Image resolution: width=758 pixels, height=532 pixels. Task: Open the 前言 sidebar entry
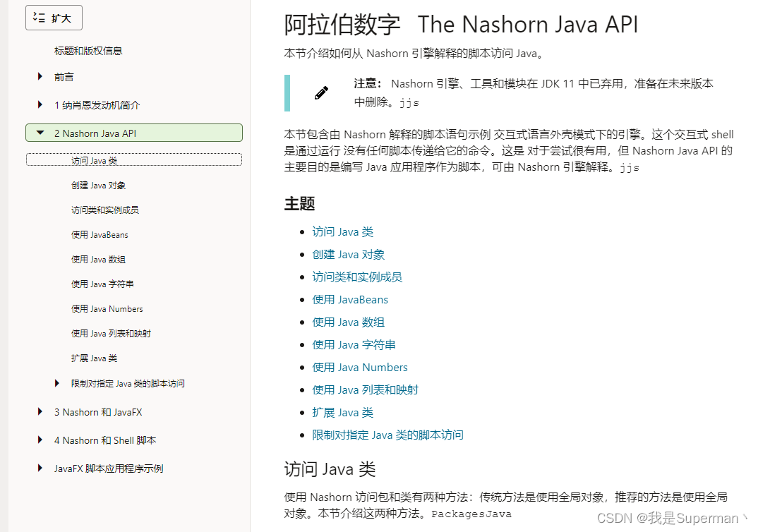[x=64, y=77]
